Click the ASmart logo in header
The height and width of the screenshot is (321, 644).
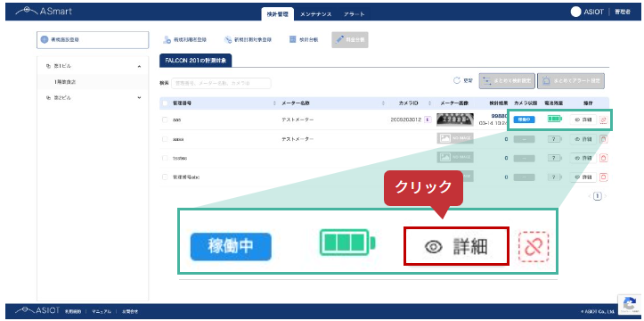coord(43,12)
